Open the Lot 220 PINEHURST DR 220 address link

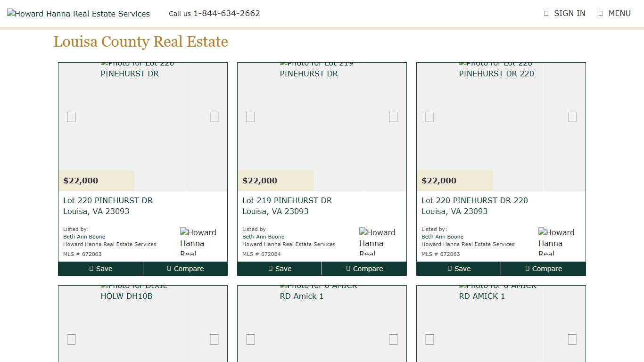tap(474, 206)
